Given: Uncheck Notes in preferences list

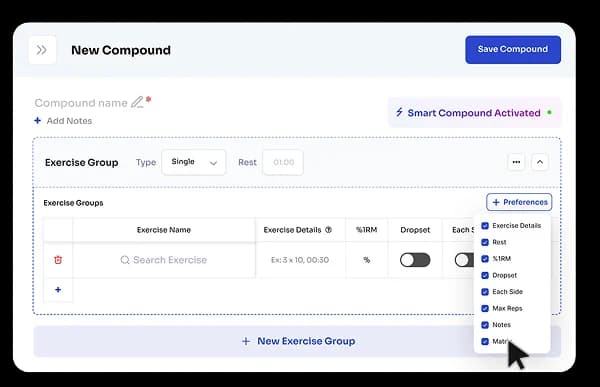Looking at the screenshot, I should (485, 325).
